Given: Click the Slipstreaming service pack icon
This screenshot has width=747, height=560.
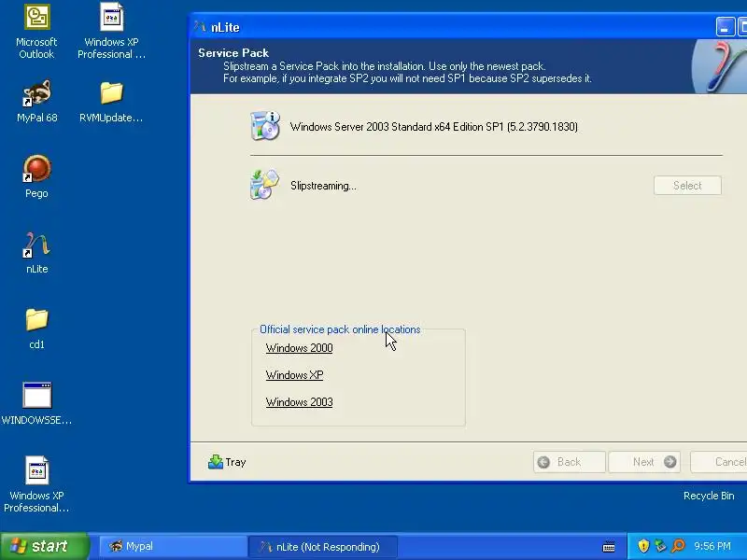Looking at the screenshot, I should tap(264, 185).
